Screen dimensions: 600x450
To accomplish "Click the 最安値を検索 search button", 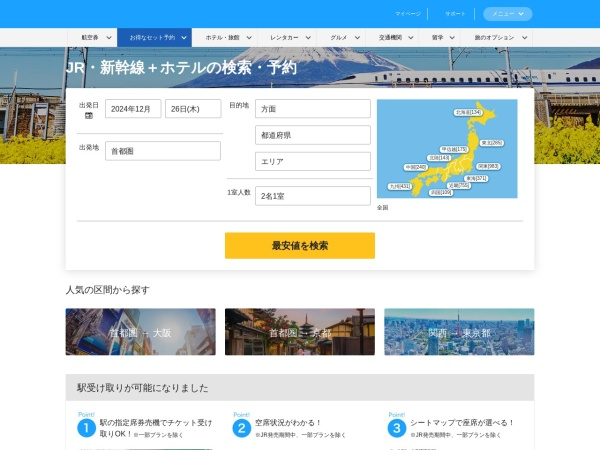I will [x=300, y=246].
